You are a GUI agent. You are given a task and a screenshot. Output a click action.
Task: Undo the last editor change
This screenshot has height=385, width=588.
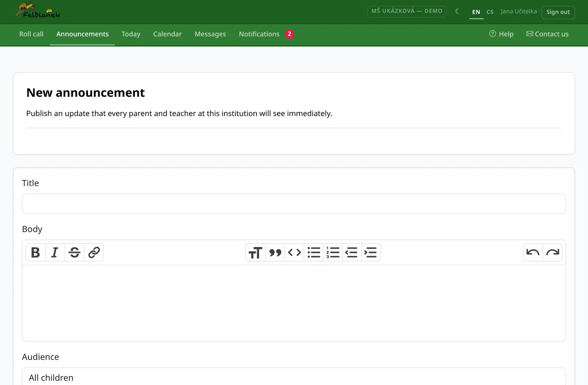(533, 253)
